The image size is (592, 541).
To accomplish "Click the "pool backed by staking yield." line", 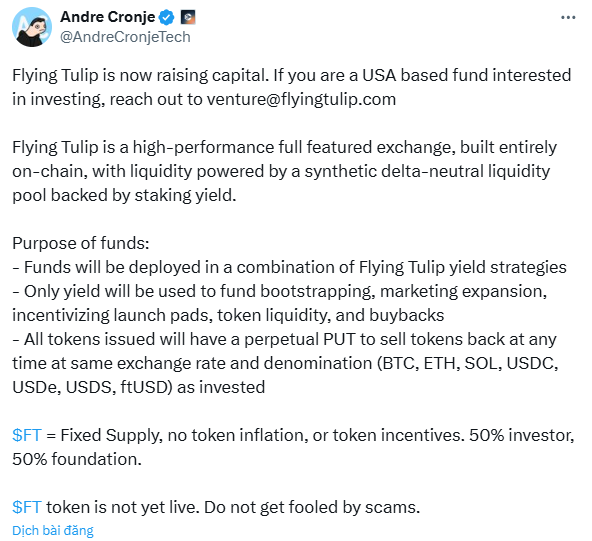I will click(124, 196).
